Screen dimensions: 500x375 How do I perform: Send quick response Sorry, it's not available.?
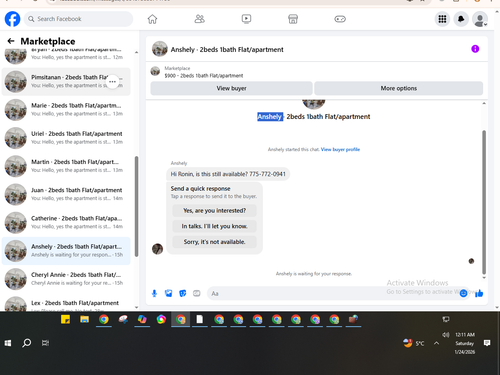(x=214, y=242)
